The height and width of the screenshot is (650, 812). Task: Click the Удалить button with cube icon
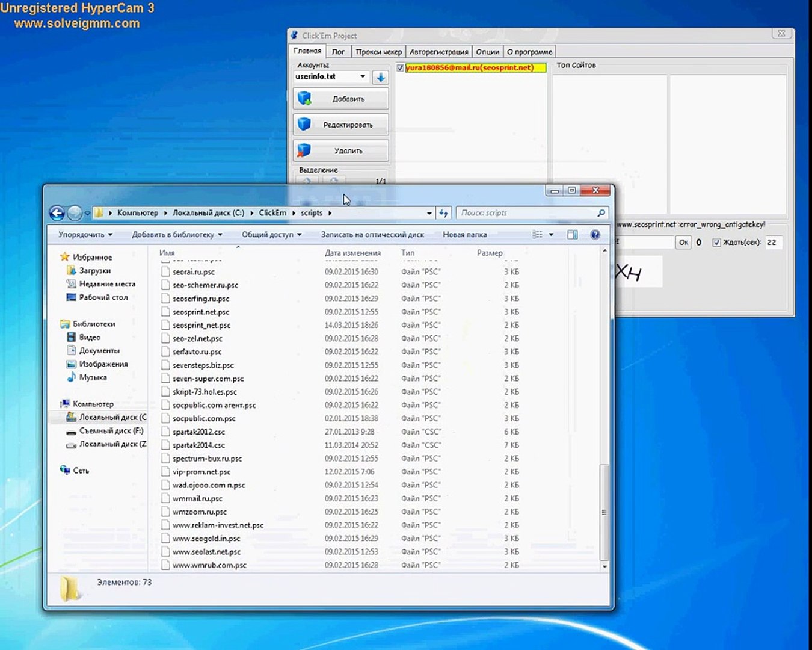(x=341, y=150)
